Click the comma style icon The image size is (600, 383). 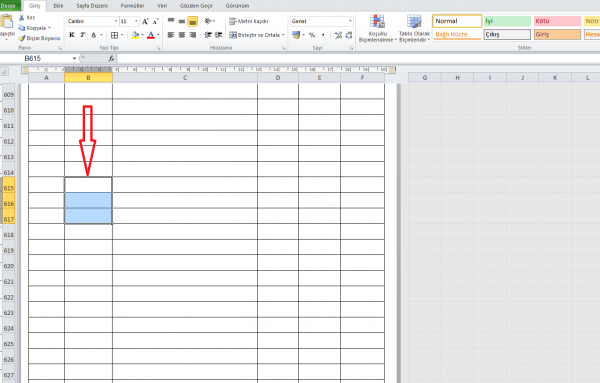(323, 35)
